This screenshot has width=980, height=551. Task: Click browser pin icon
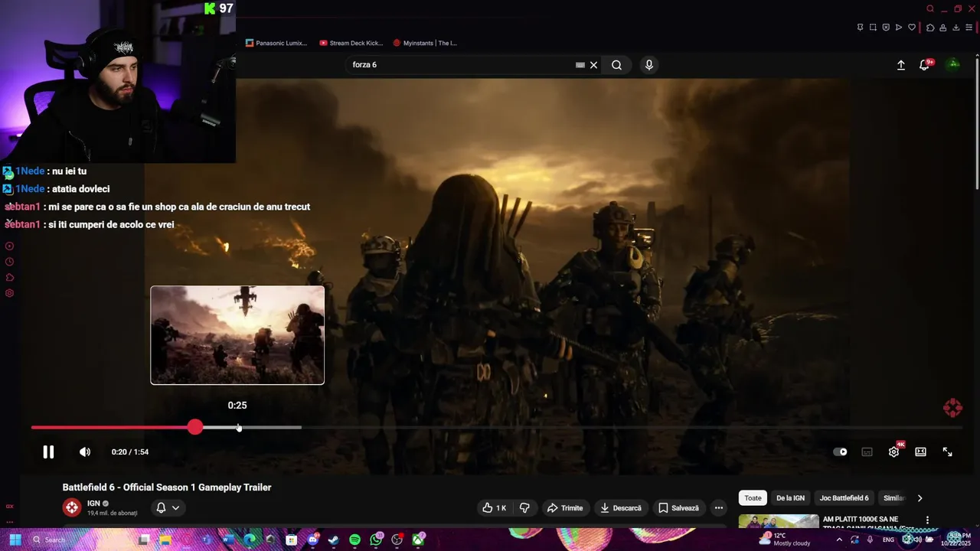tap(861, 28)
